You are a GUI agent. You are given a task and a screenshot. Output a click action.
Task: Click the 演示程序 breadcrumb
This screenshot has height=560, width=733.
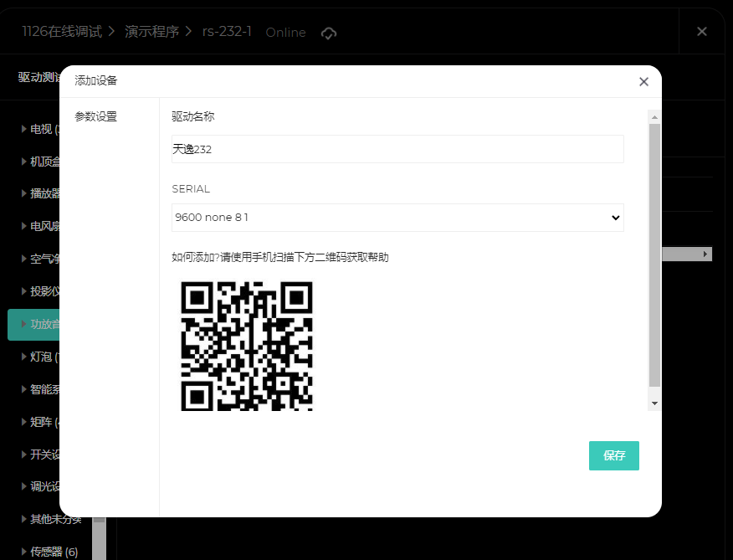tap(152, 31)
